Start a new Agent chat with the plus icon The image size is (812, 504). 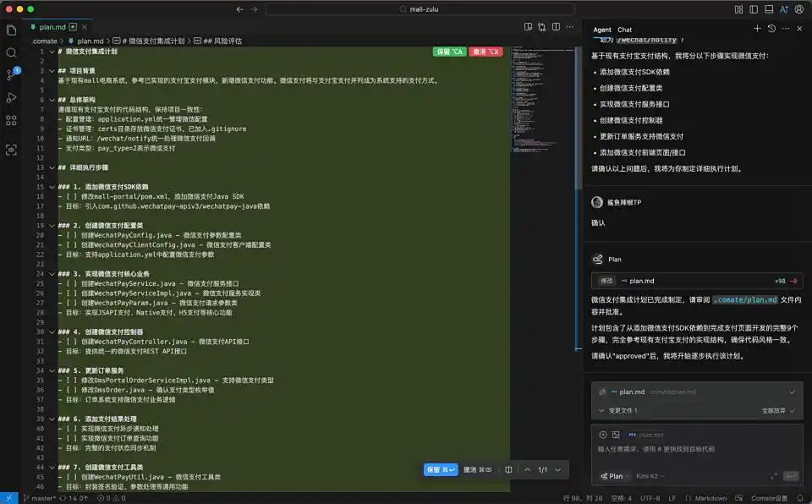pyautogui.click(x=758, y=28)
